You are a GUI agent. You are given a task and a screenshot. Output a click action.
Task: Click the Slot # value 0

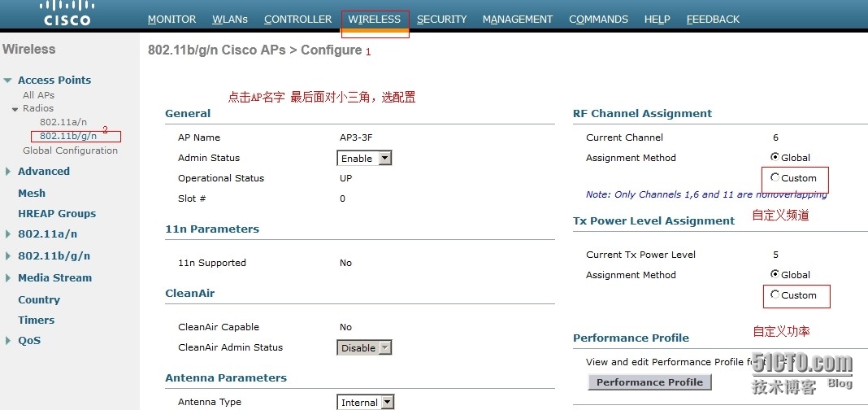click(343, 199)
